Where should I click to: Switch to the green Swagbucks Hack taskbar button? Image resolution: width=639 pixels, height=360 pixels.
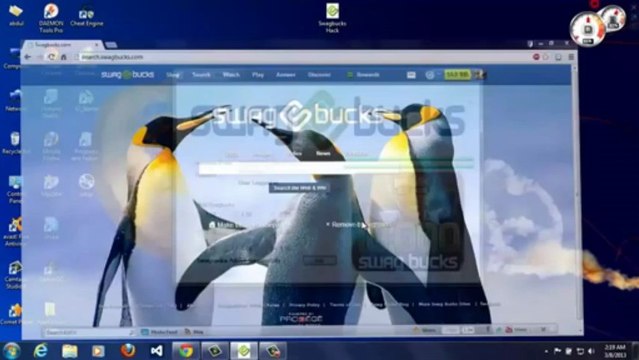tap(244, 351)
